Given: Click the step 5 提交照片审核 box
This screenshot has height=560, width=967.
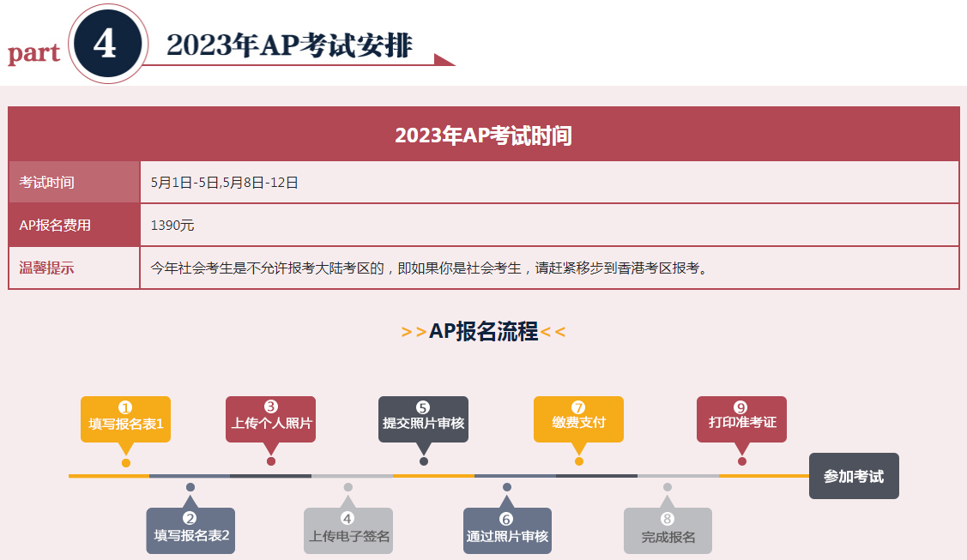Looking at the screenshot, I should (423, 418).
